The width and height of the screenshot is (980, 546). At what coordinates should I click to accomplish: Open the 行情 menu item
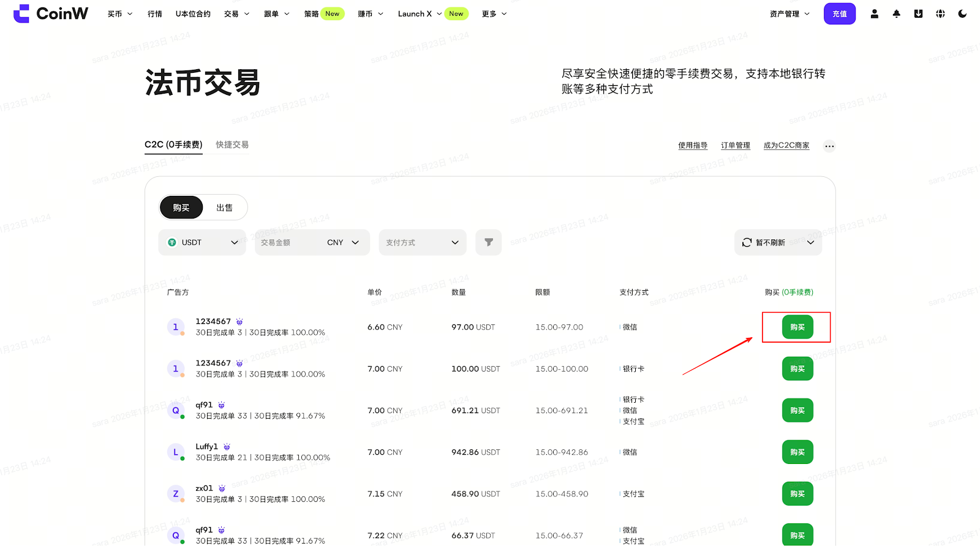click(x=155, y=13)
